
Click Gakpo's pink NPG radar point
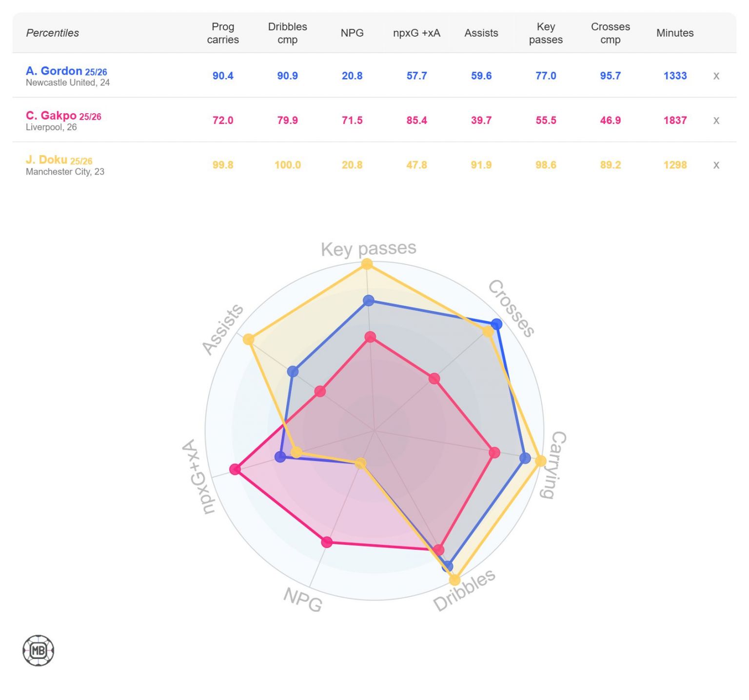[327, 542]
